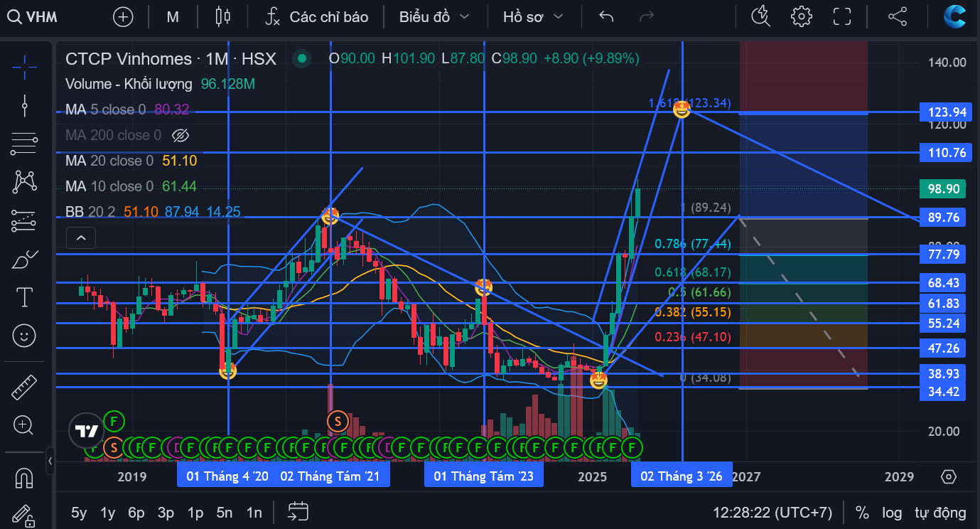Click the 34.42 price level label
The image size is (980, 529).
pyautogui.click(x=944, y=392)
